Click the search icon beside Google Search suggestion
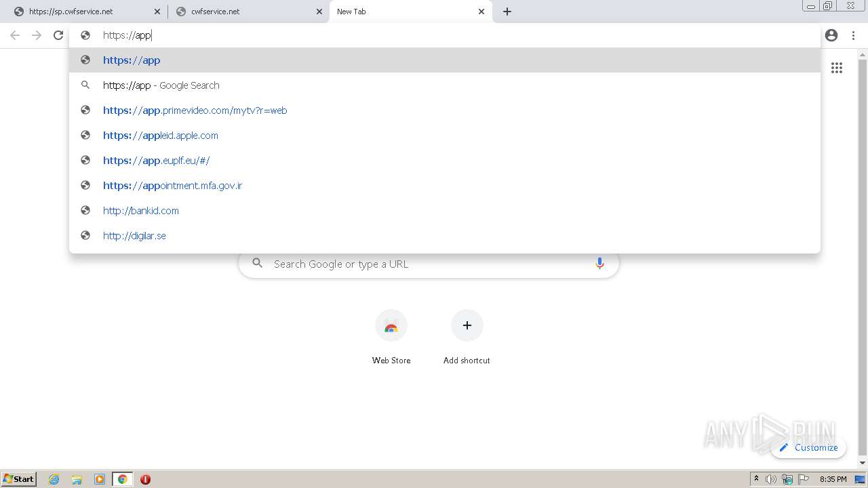This screenshot has height=488, width=868. (85, 85)
